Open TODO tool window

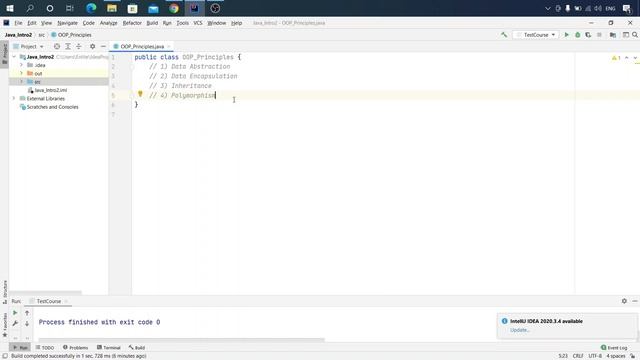coord(45,348)
